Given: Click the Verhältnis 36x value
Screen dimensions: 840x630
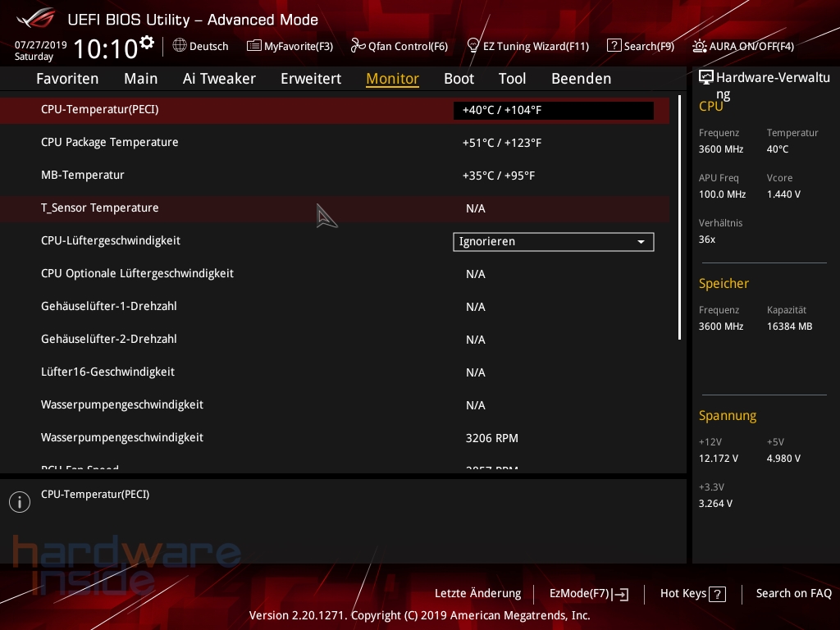Looking at the screenshot, I should point(707,240).
